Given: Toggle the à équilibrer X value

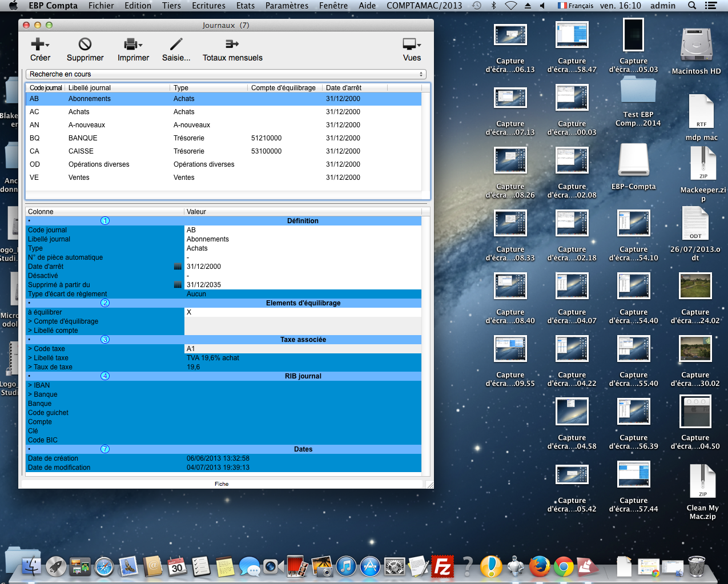Looking at the screenshot, I should 303,312.
